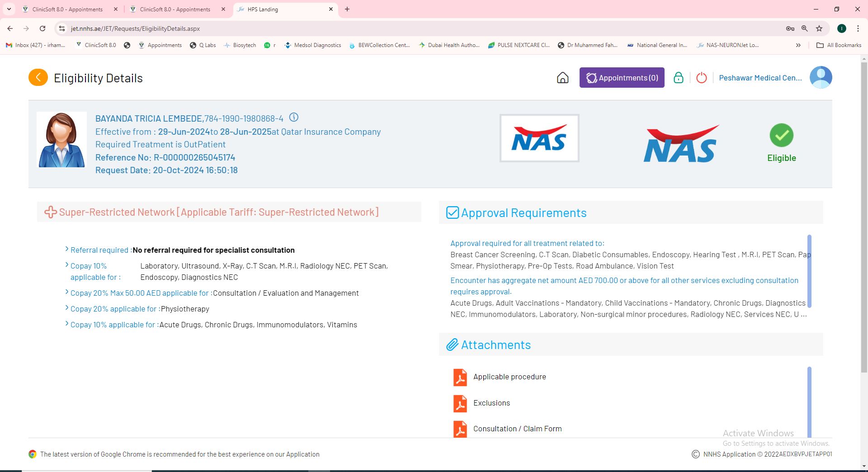868x472 pixels.
Task: Open Appointments bookmark
Action: (x=160, y=45)
